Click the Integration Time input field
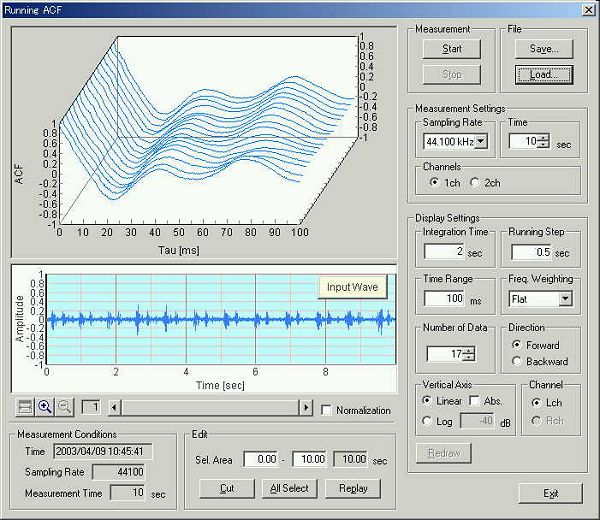The height and width of the screenshot is (520, 600). click(x=445, y=252)
